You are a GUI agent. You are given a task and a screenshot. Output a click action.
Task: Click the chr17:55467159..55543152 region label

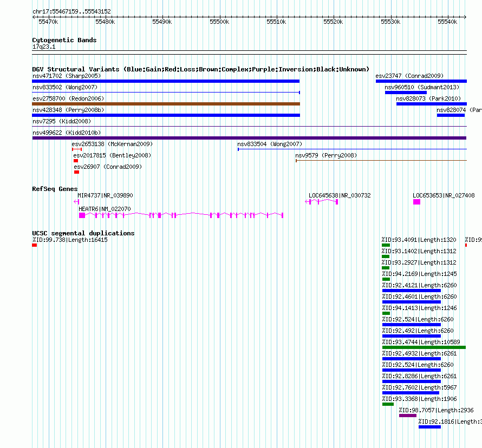[71, 12]
